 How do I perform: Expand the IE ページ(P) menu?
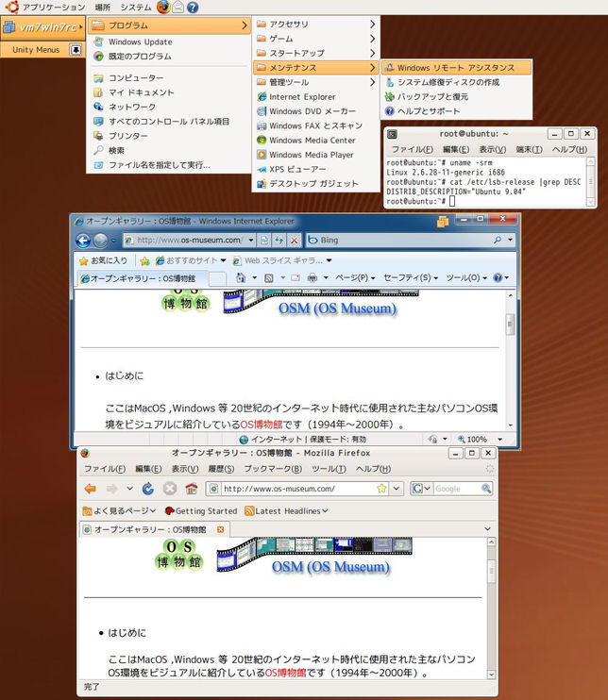coord(355,277)
